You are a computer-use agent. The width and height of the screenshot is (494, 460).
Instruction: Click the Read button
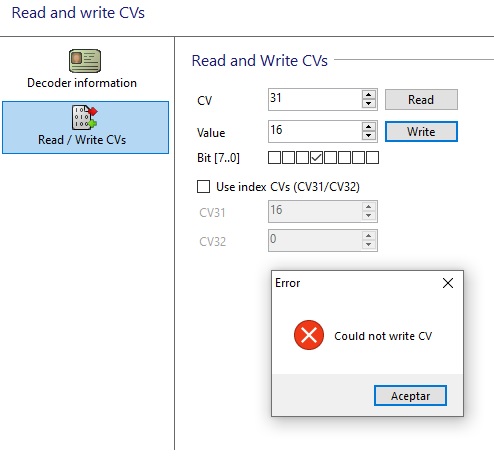[x=421, y=99]
